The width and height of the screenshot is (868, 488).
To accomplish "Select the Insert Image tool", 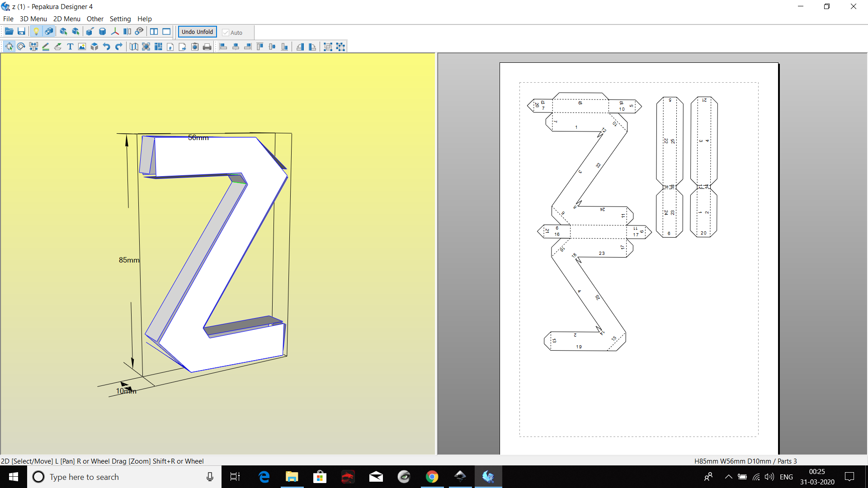I will [81, 47].
